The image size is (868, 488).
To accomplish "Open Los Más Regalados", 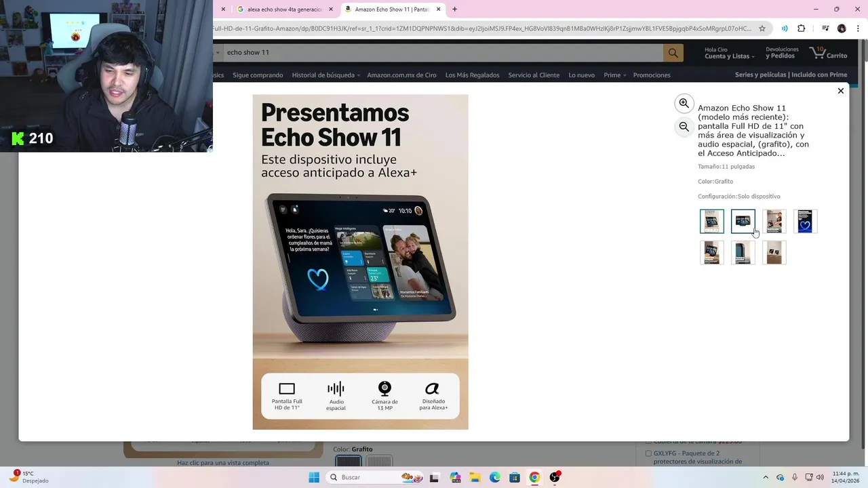I will 472,75.
